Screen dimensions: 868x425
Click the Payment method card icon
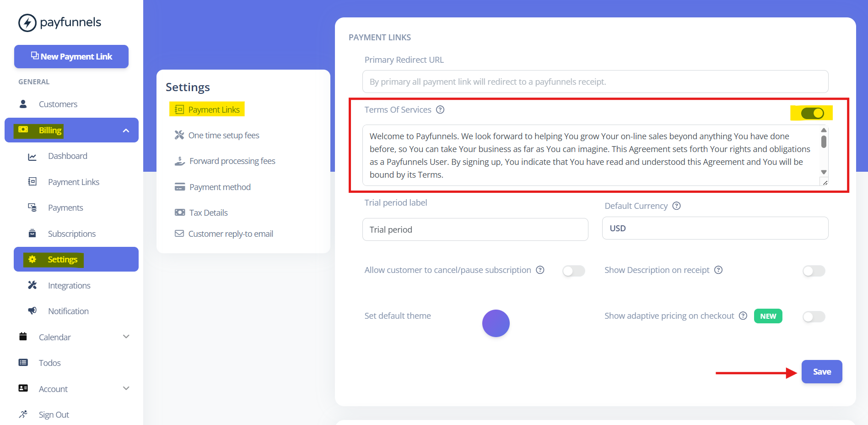pos(180,187)
